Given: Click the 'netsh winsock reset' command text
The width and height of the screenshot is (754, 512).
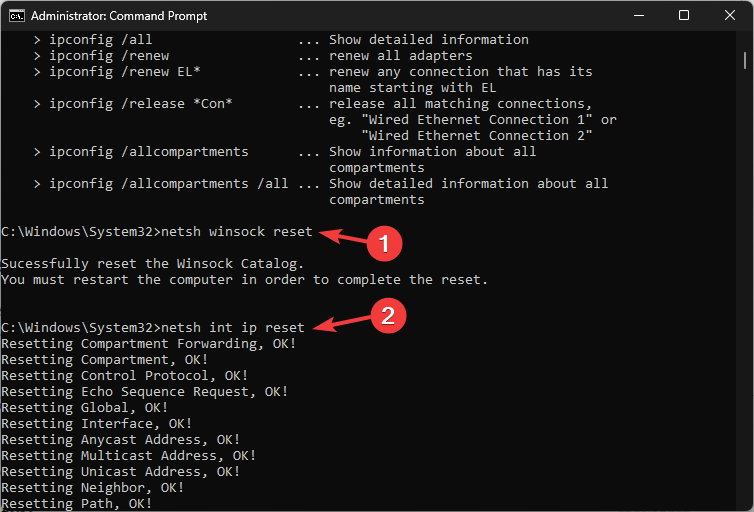Looking at the screenshot, I should pyautogui.click(x=237, y=232).
